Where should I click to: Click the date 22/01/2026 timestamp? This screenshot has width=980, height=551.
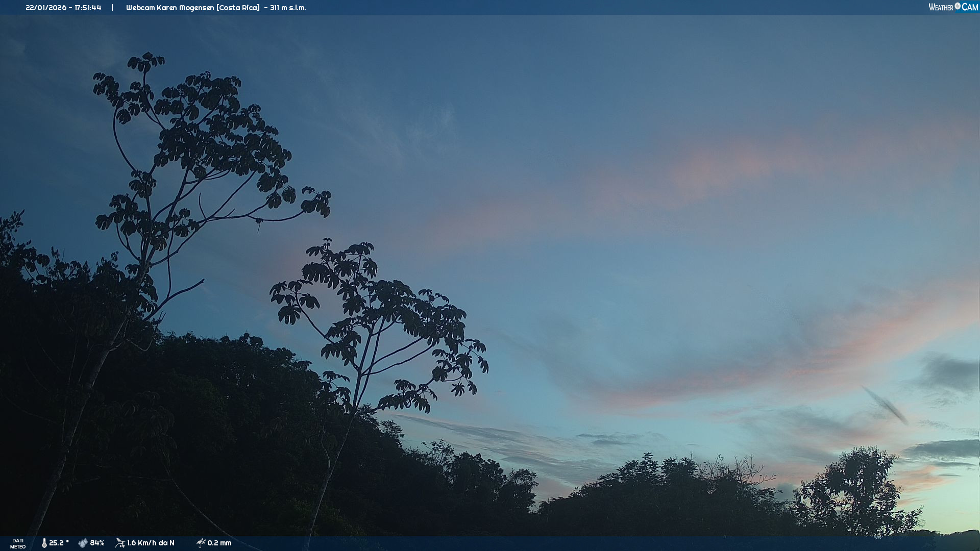point(46,8)
